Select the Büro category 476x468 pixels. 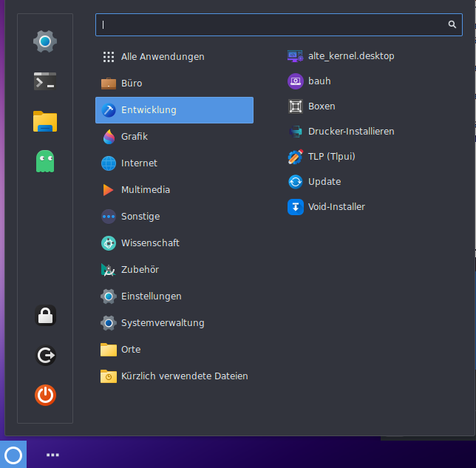[131, 84]
